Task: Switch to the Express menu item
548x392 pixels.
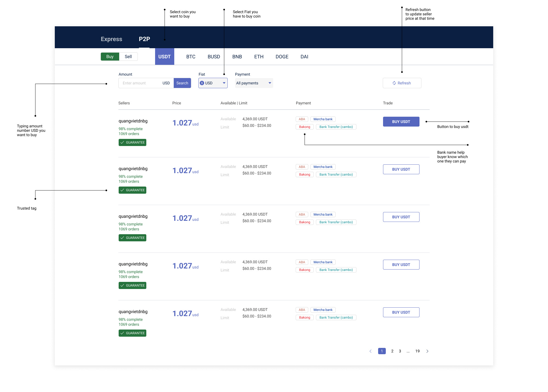Action: pos(111,39)
